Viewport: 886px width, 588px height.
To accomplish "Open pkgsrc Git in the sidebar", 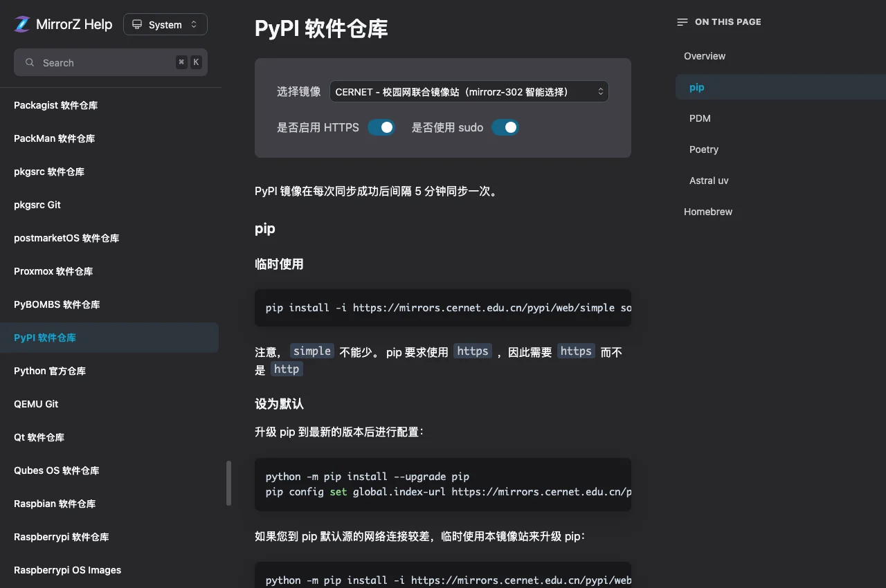I will [37, 205].
